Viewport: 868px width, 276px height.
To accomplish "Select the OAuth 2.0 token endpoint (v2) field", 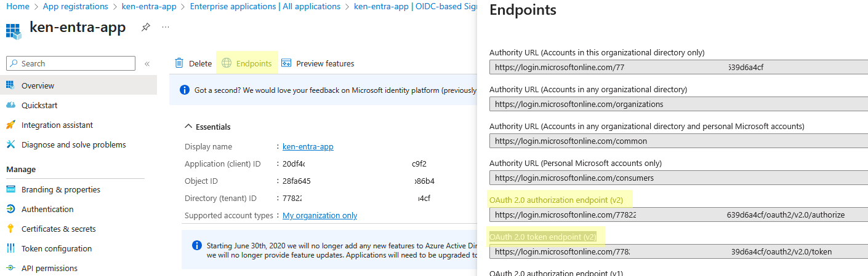I will [677, 252].
